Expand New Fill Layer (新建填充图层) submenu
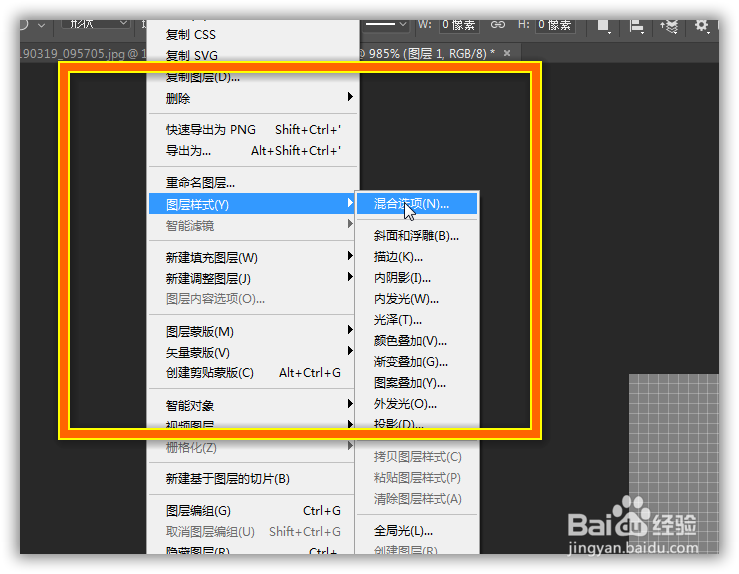 [x=252, y=257]
